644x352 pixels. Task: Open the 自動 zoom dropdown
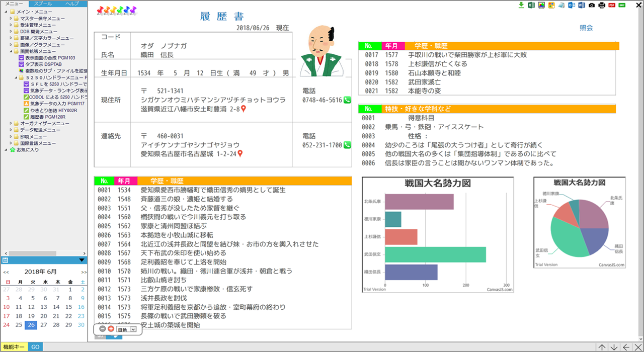click(x=133, y=329)
